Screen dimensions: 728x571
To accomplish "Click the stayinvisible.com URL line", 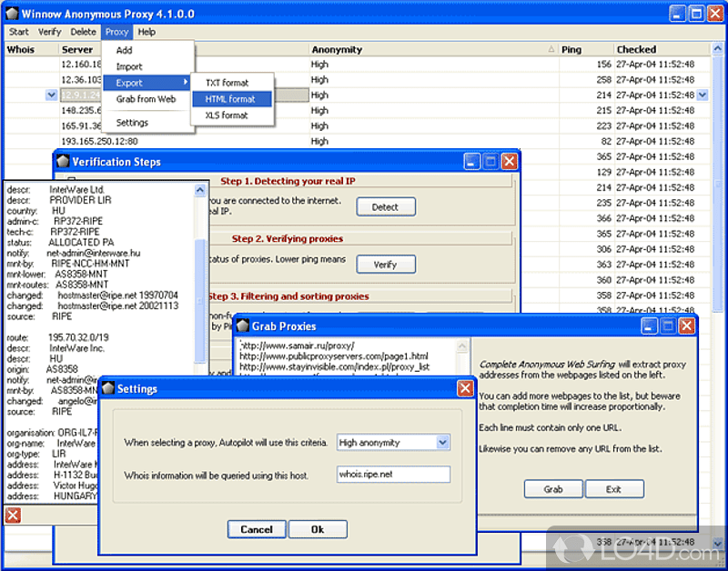I will [x=334, y=366].
